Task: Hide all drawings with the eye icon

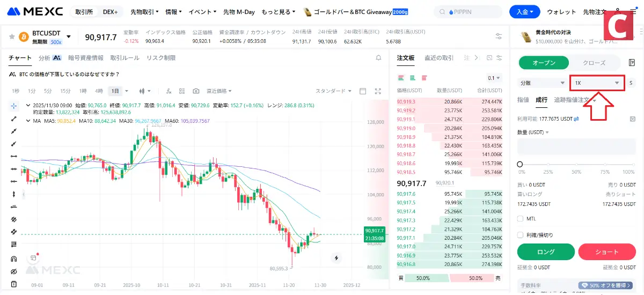Action: pyautogui.click(x=14, y=271)
